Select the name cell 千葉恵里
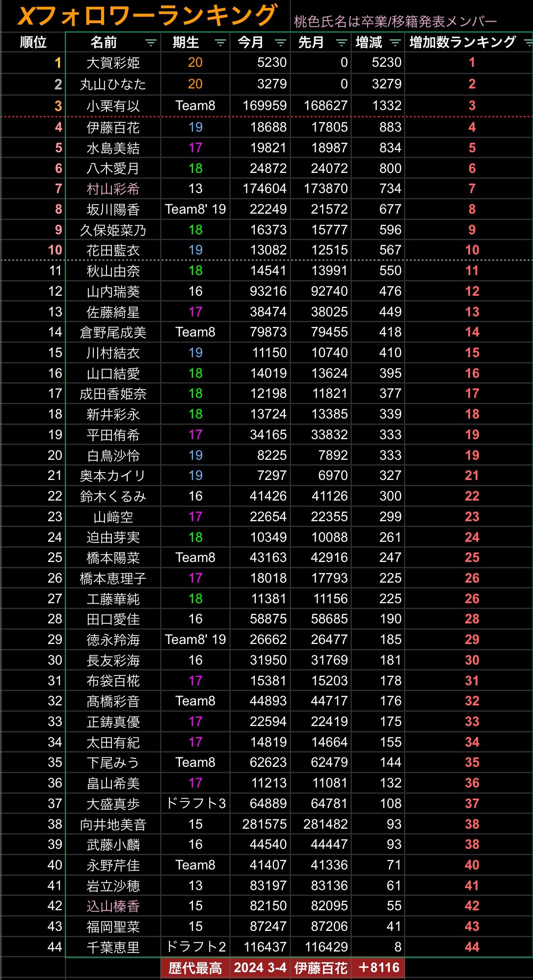533x980 pixels. coord(113,947)
